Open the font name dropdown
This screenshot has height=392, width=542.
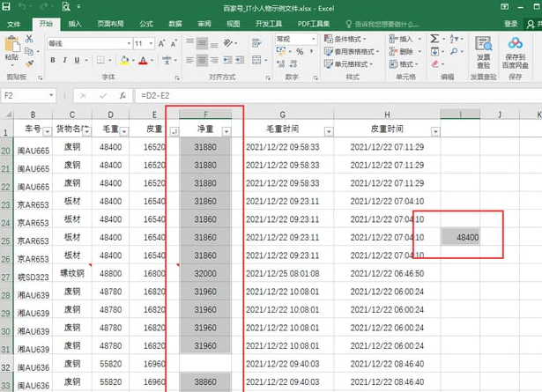(129, 43)
